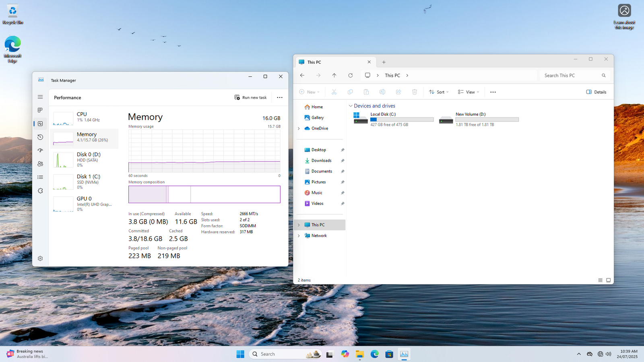Click the taskbar Search box
Image resolution: width=644 pixels, height=362 pixels.
point(286,354)
